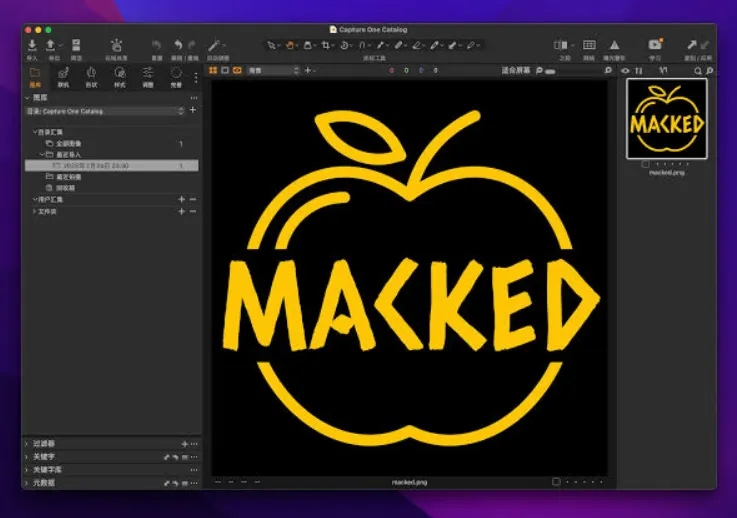Switch to the Library (图库) tool tab
Screen dimensions: 737x518
35,78
